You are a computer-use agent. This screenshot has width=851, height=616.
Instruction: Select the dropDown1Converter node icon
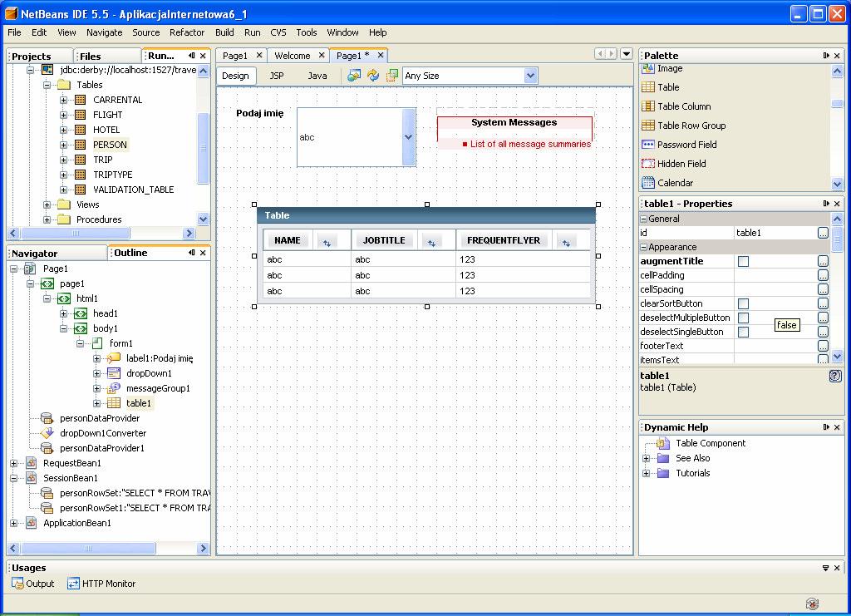tap(47, 433)
